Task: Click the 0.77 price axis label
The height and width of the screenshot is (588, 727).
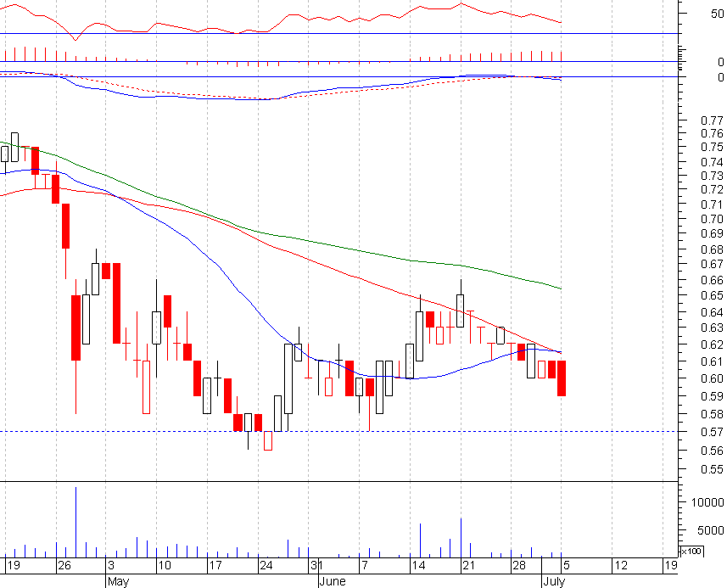Action: 712,120
